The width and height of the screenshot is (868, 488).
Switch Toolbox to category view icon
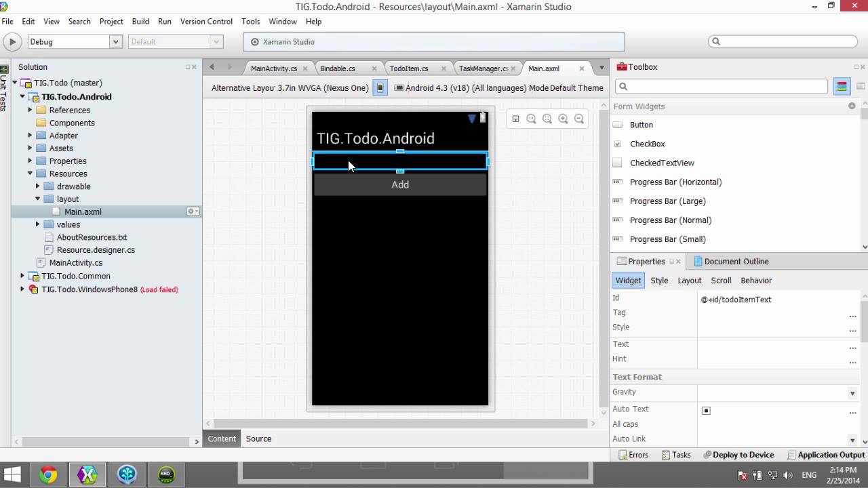click(x=842, y=87)
